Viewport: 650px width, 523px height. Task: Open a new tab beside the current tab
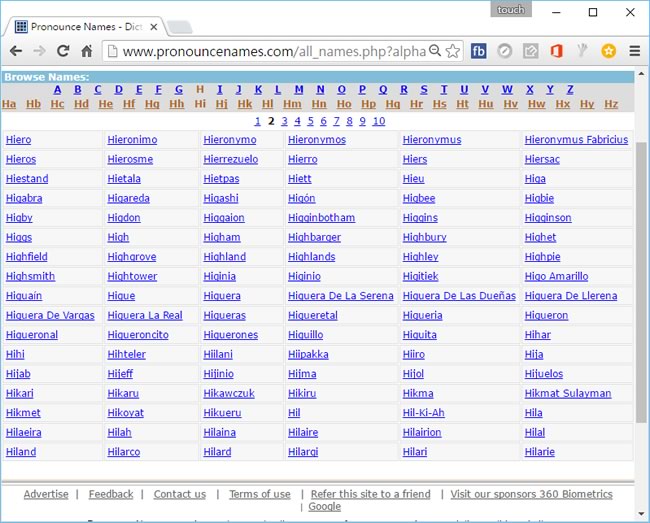point(180,26)
